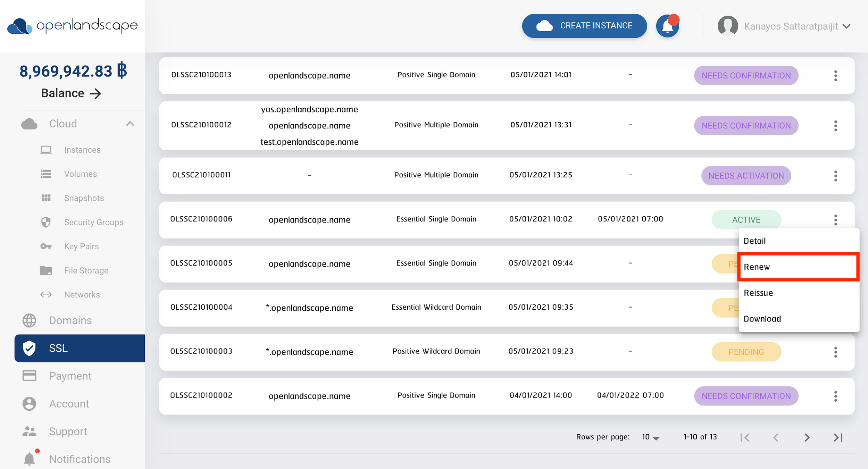This screenshot has height=469, width=868.
Task: Open the Snapshots page
Action: (x=84, y=198)
